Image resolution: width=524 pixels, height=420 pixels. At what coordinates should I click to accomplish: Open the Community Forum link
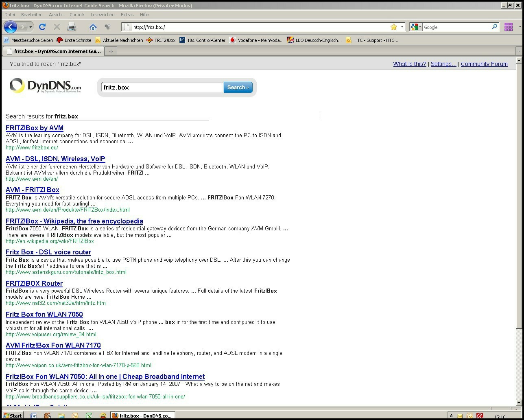coord(484,64)
